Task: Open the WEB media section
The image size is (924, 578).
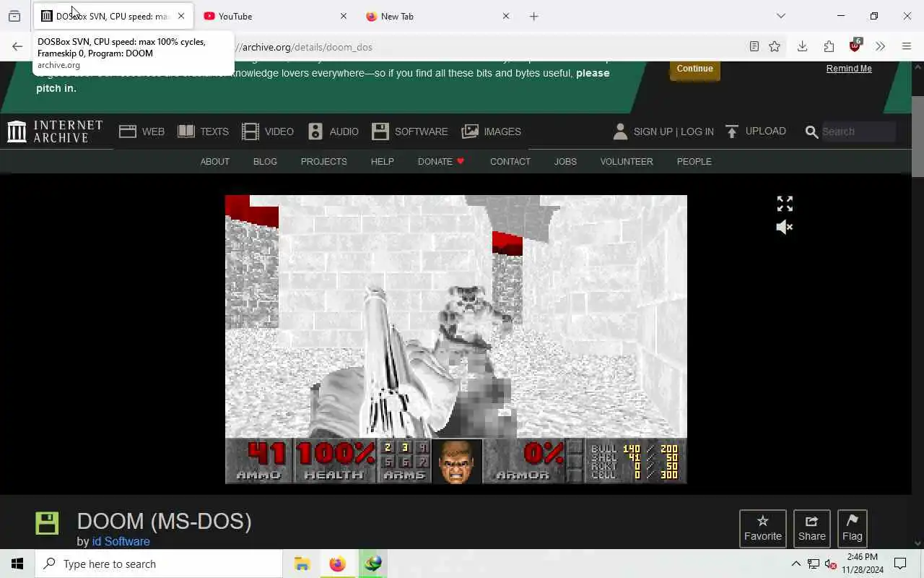Action: 142,131
